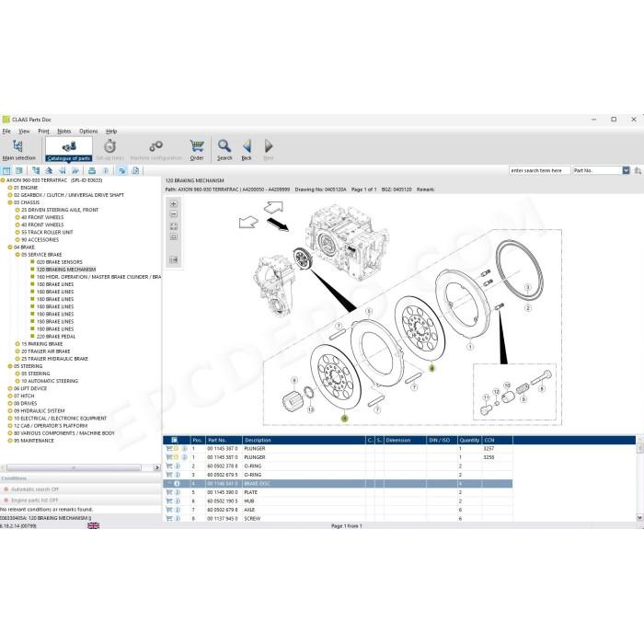Zoom in on the drawing with plus icon
Viewport: 644px width, 644px height.
click(173, 203)
